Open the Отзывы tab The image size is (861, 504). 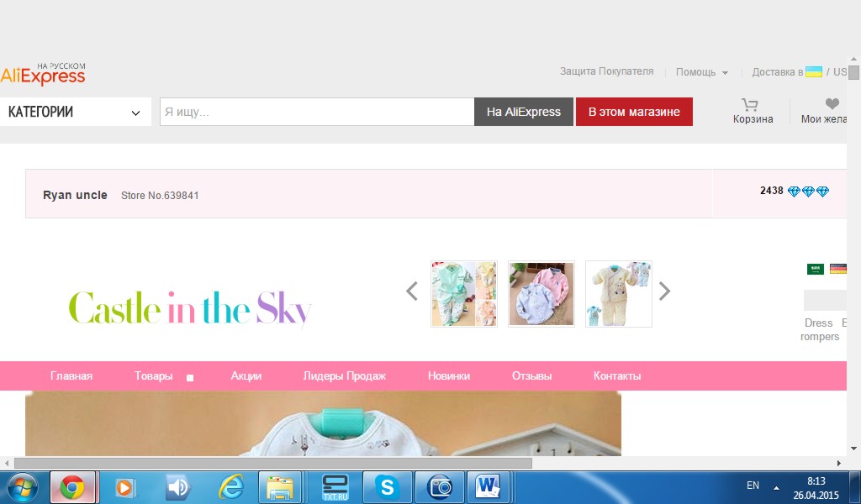[x=531, y=376]
